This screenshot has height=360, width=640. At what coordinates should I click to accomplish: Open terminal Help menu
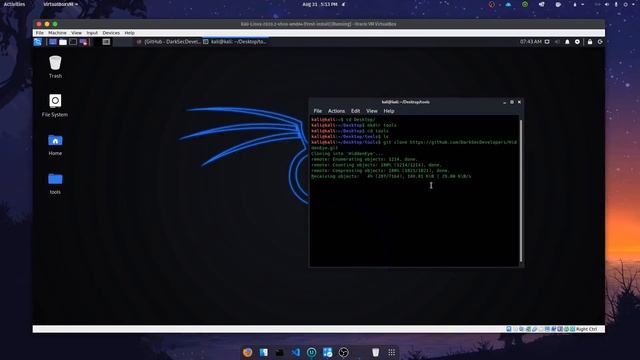click(389, 111)
